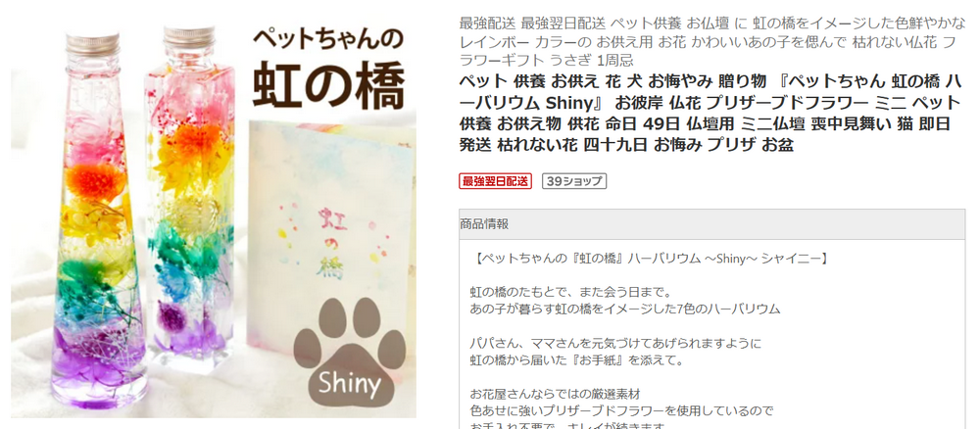Click the tall rainbow herbarium bottle
The width and height of the screenshot is (980, 429).
[100, 221]
